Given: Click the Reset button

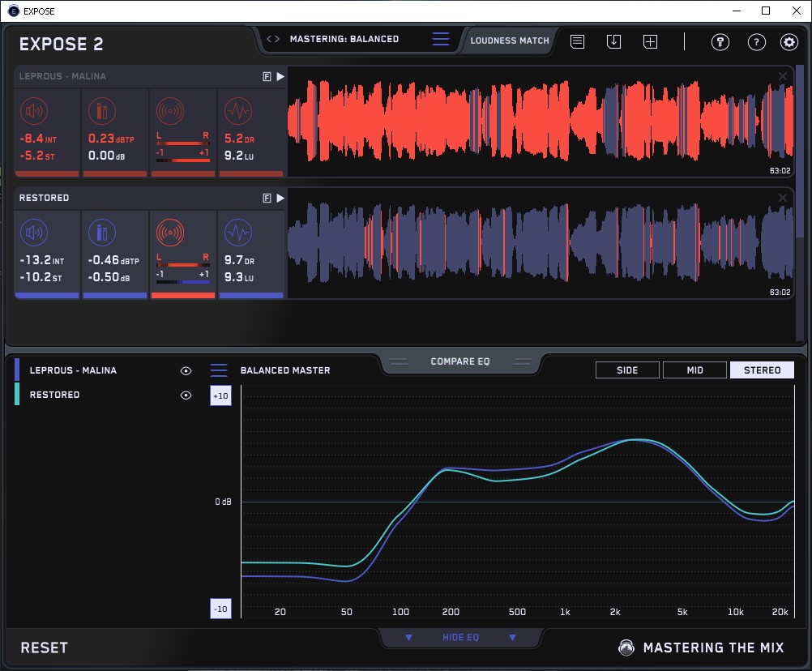Looking at the screenshot, I should [x=45, y=647].
